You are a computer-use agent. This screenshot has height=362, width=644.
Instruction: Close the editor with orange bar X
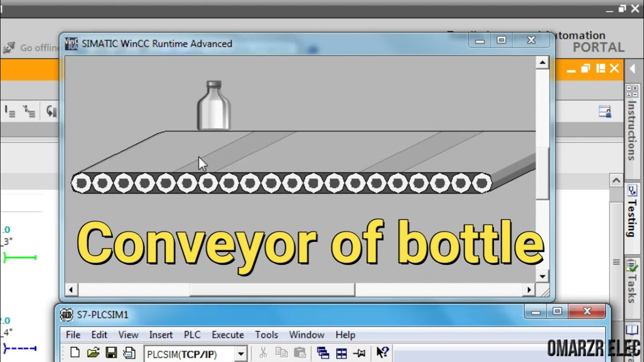[x=614, y=69]
